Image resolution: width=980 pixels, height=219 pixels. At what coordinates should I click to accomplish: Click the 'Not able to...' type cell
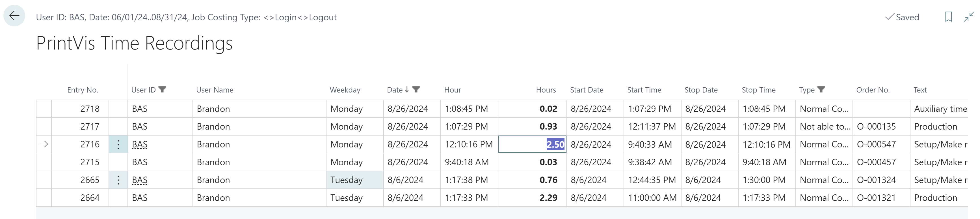(x=825, y=126)
